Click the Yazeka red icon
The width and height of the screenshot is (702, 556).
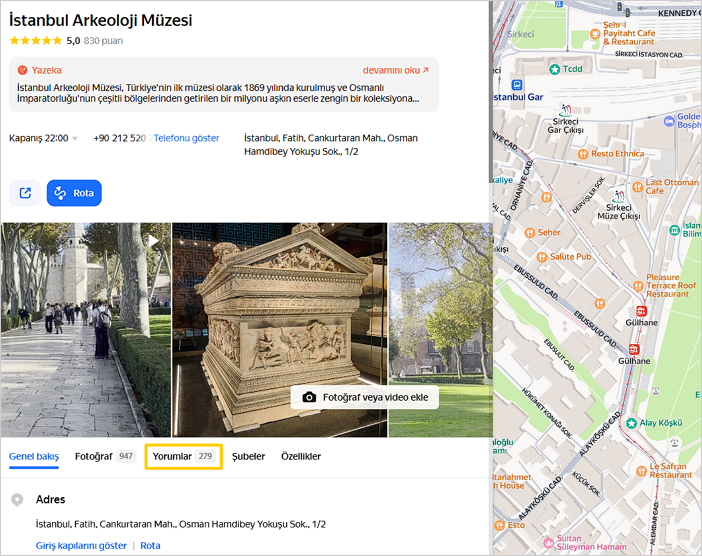coord(22,70)
